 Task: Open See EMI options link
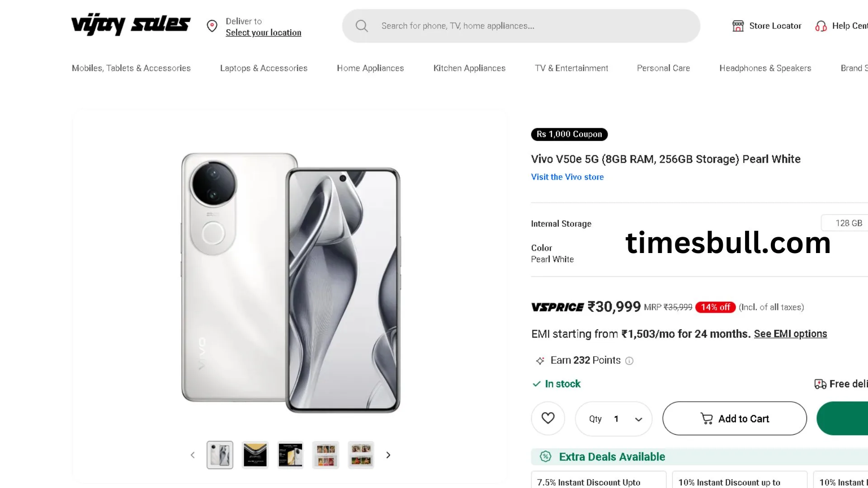[790, 334]
